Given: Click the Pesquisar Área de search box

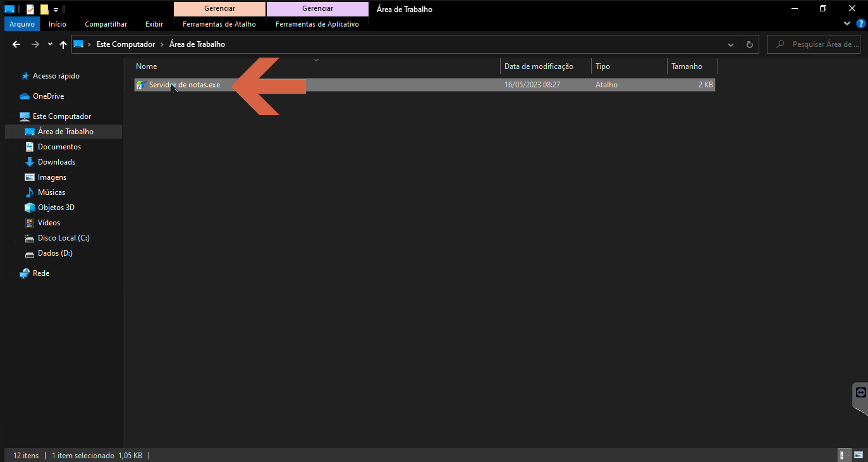Looking at the screenshot, I should (x=815, y=44).
